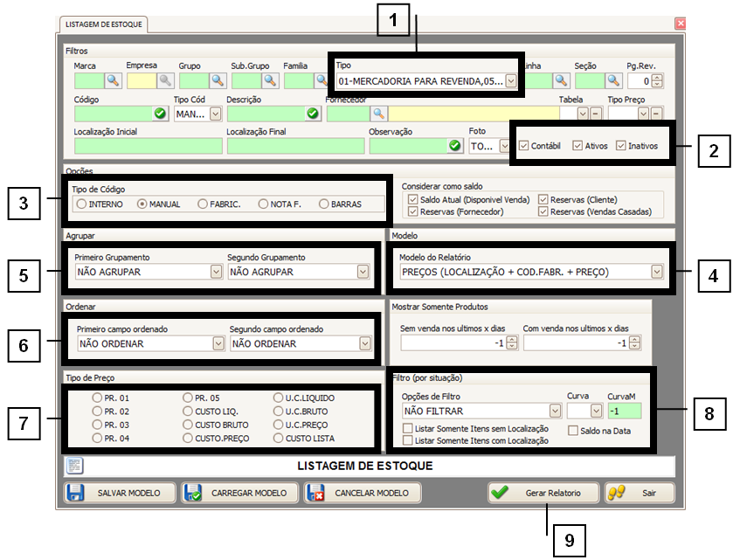Toggle the Inativos checkbox
The width and height of the screenshot is (733, 560).
coord(621,146)
